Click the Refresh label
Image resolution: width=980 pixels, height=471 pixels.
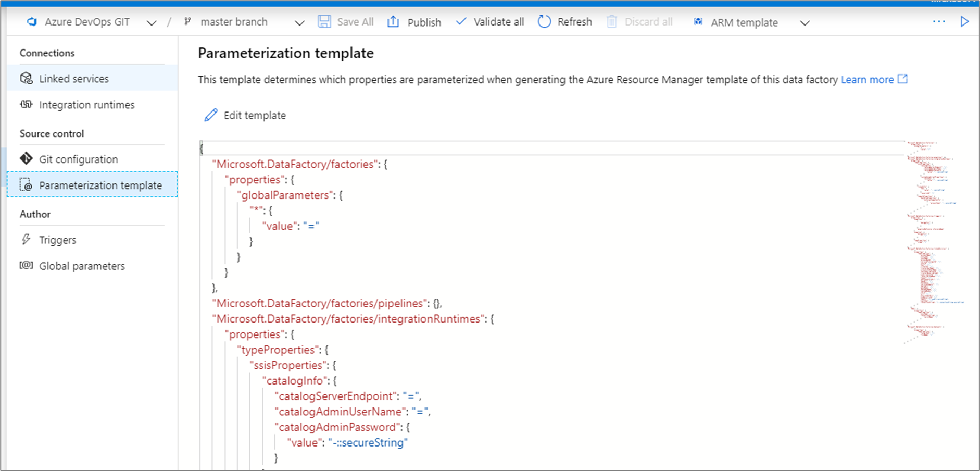coord(574,22)
